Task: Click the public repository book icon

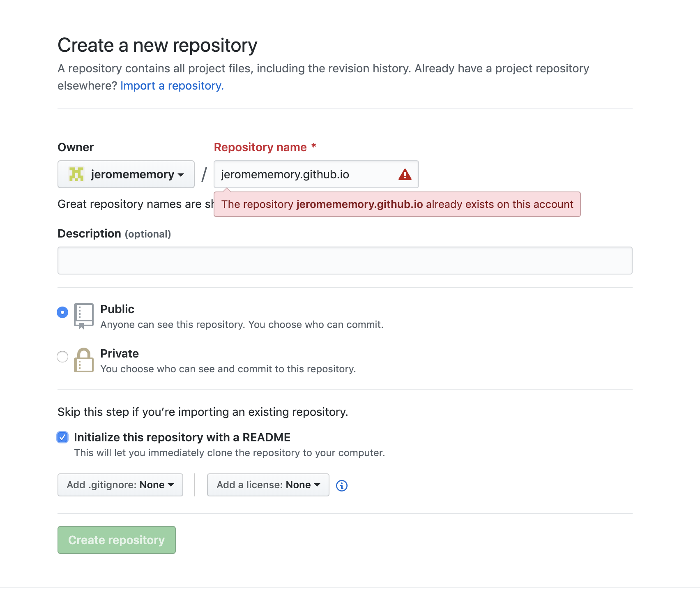Action: click(84, 316)
